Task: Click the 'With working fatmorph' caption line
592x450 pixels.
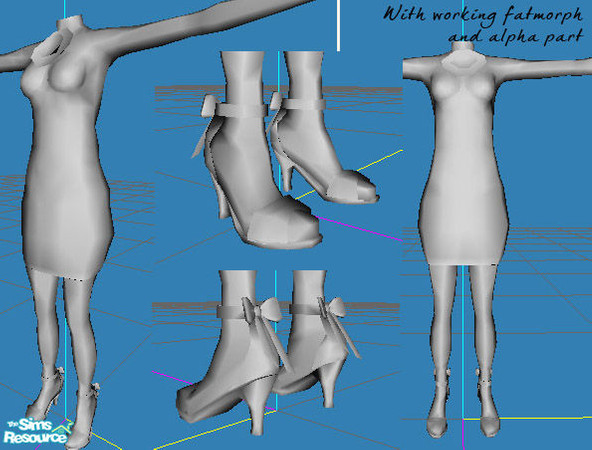Action: tap(483, 16)
